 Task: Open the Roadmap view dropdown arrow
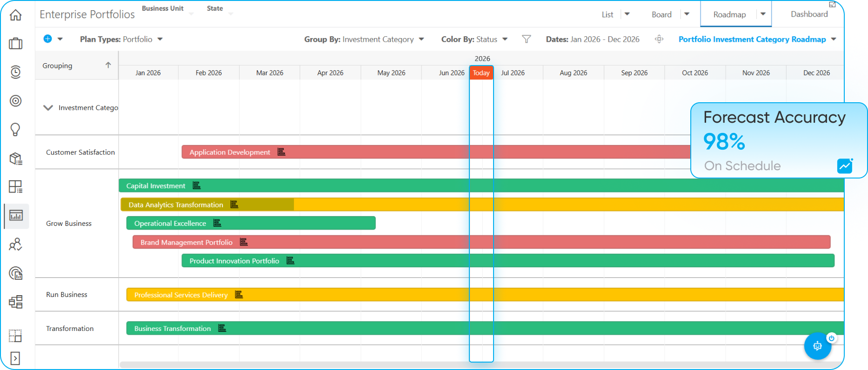tap(763, 14)
